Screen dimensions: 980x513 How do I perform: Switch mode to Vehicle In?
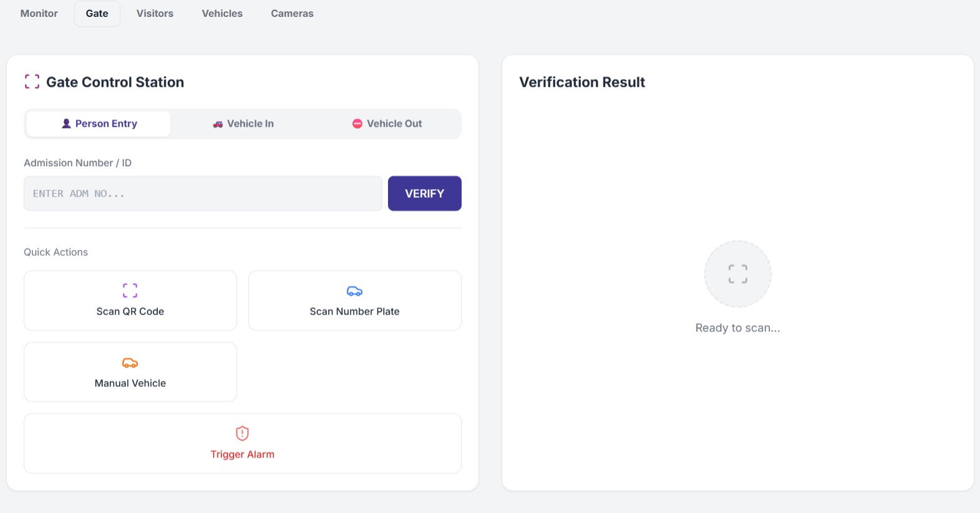click(x=243, y=124)
